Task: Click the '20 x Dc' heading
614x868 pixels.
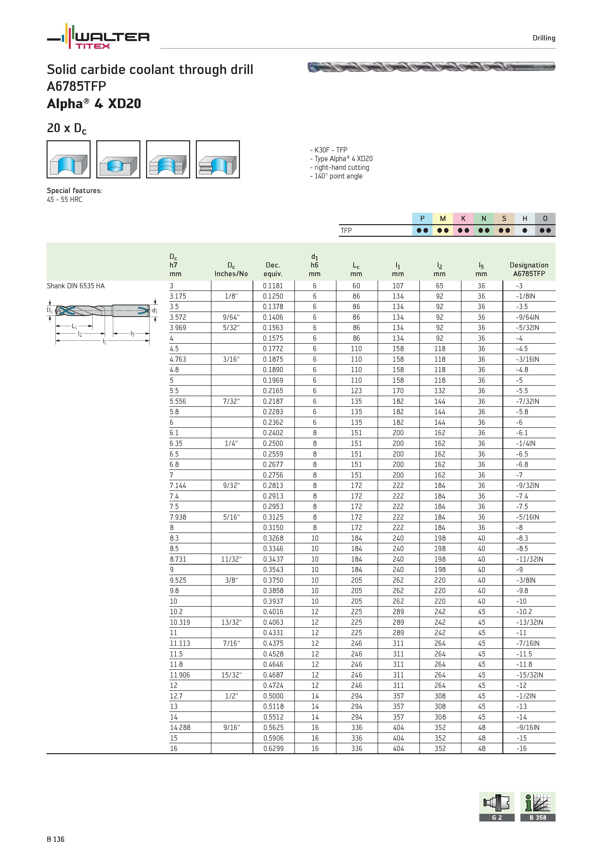Action: 67,128
